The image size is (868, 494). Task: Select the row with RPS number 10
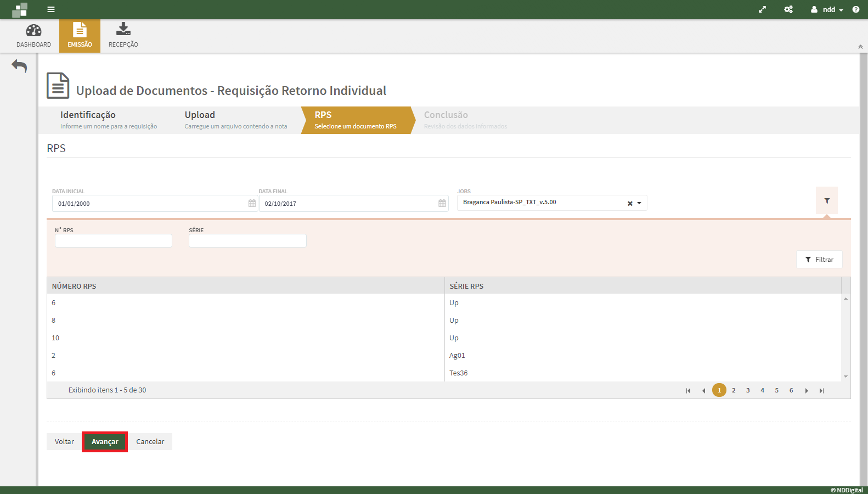pyautogui.click(x=444, y=338)
